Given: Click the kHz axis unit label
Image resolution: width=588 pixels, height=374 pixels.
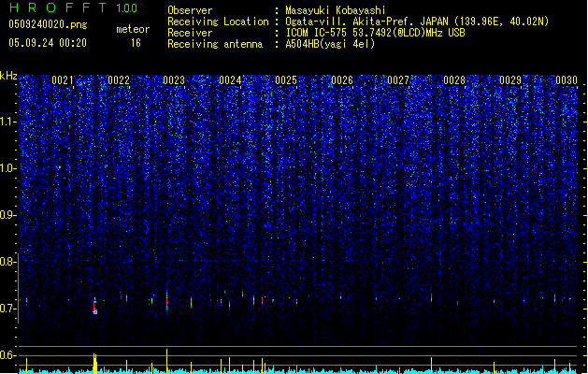Looking at the screenshot, I should click(x=8, y=76).
